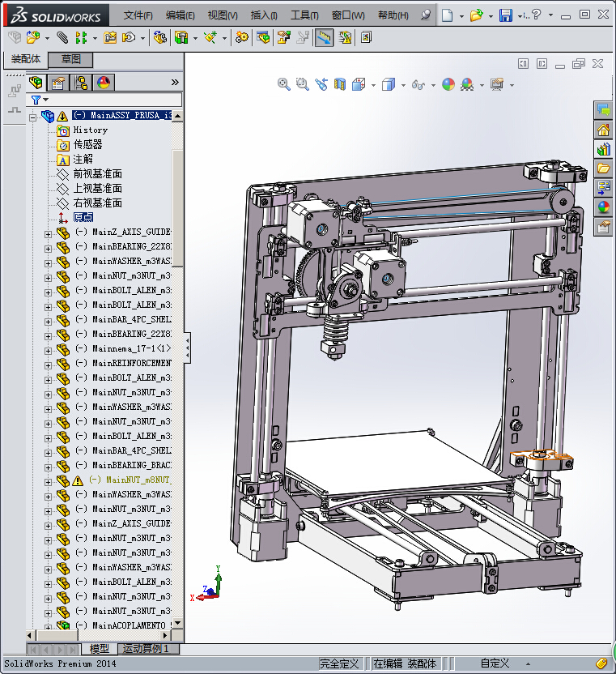Open the SolidWorks Forum chat bubble icon
The width and height of the screenshot is (616, 674).
point(603,110)
